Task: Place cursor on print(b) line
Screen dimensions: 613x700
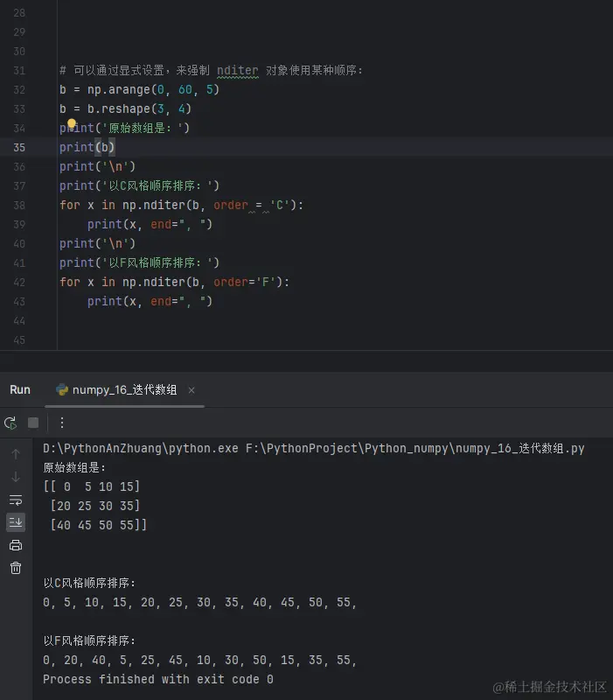Action: click(x=87, y=147)
